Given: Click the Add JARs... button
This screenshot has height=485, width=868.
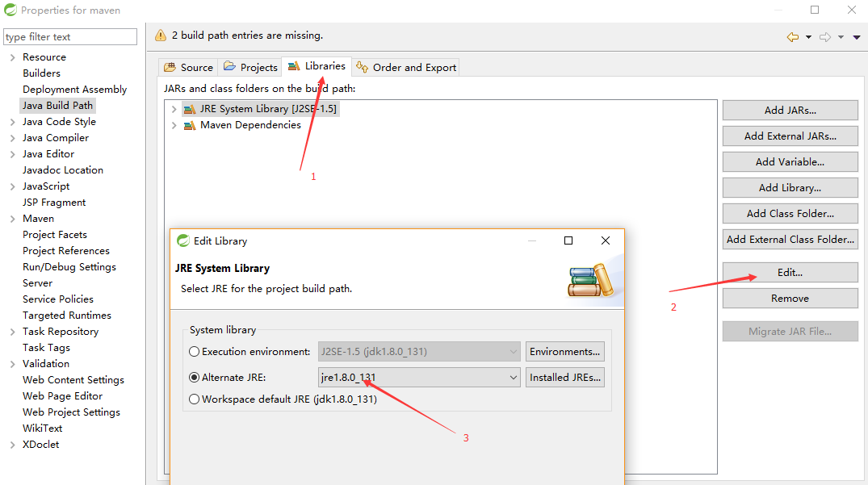Looking at the screenshot, I should point(790,110).
